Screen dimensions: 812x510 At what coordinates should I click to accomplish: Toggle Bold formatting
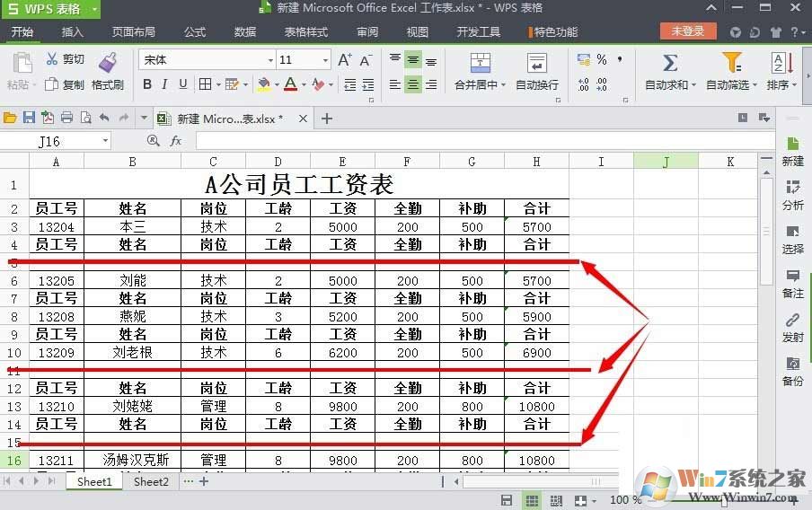[147, 84]
